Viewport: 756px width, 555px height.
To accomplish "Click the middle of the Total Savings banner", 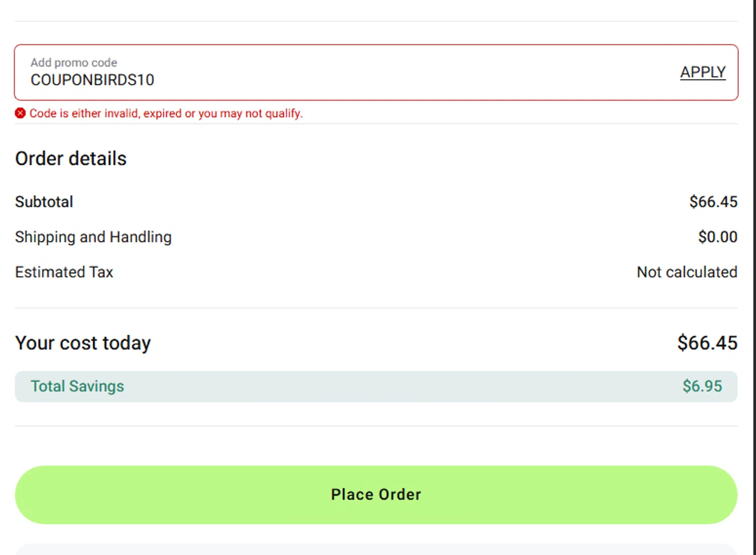I will (x=376, y=387).
